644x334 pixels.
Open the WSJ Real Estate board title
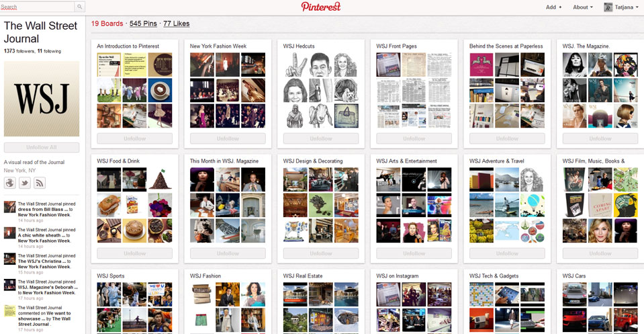pyautogui.click(x=303, y=276)
